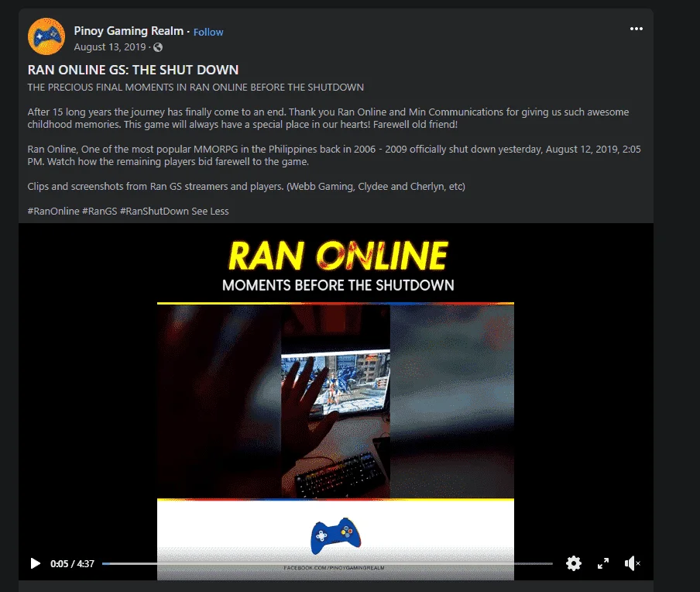This screenshot has height=592, width=700.
Task: Open the Pinoy Gaming Realm page name
Action: 129,31
